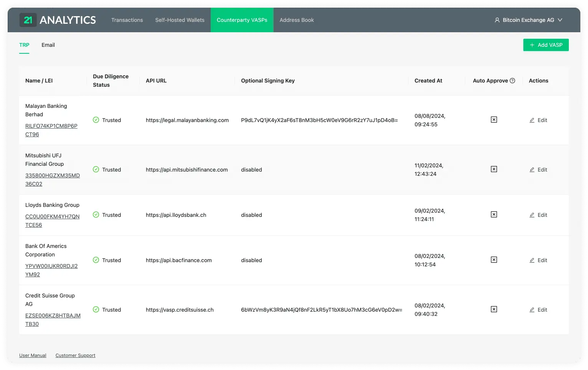This screenshot has width=588, height=370.
Task: Click the https://legal.malayanbanking.com URL cell
Action: [187, 120]
